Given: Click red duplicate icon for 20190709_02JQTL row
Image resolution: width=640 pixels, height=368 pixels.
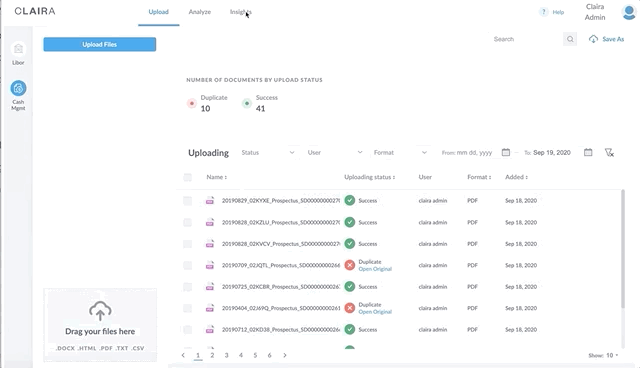Looking at the screenshot, I should (350, 265).
